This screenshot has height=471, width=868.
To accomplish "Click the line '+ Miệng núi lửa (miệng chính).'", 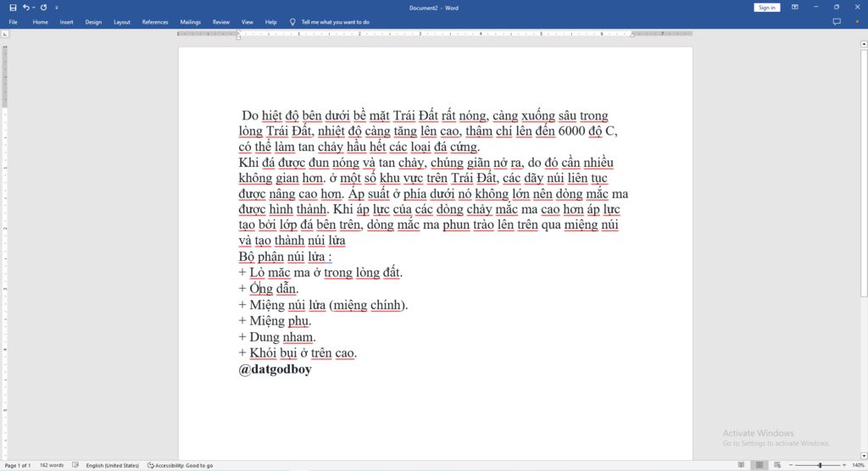I will pyautogui.click(x=323, y=305).
